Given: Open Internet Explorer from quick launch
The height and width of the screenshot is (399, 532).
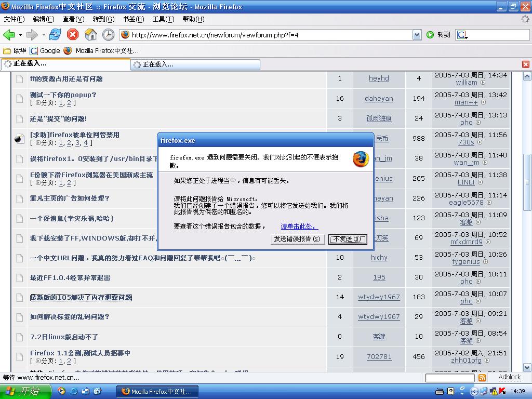Looking at the screenshot, I should point(74,391).
